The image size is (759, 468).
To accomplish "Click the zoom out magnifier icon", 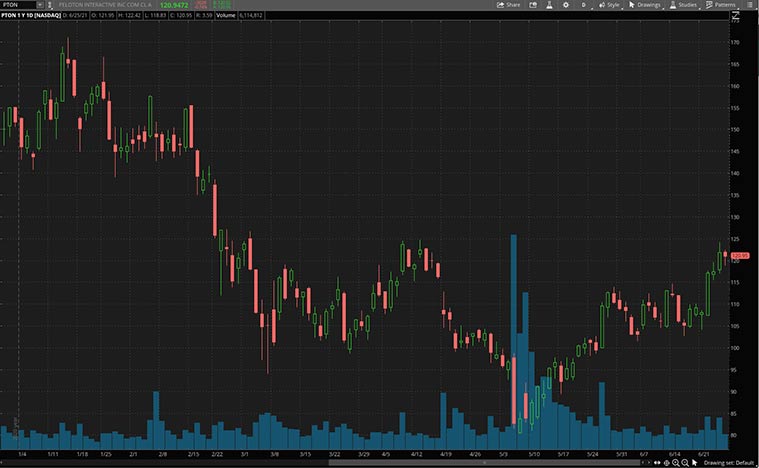I will pos(685,463).
